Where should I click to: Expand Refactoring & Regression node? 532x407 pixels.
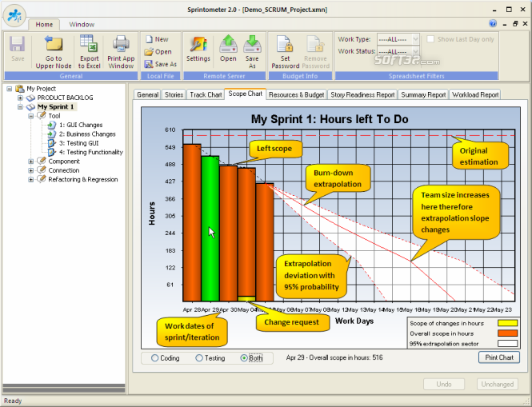point(31,179)
